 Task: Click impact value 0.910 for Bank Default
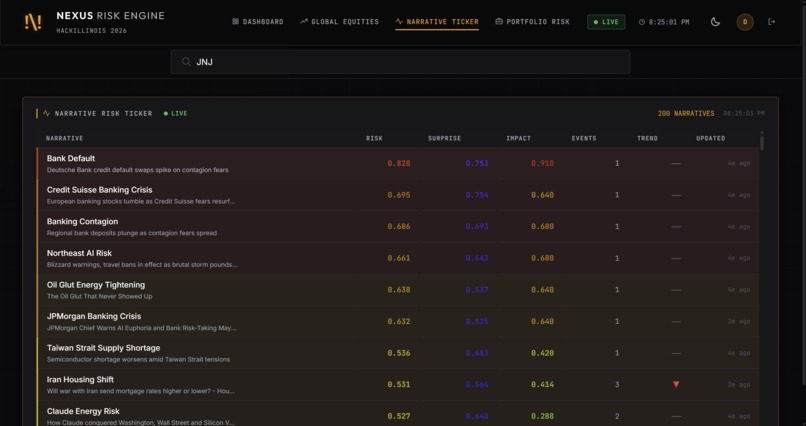tap(542, 163)
